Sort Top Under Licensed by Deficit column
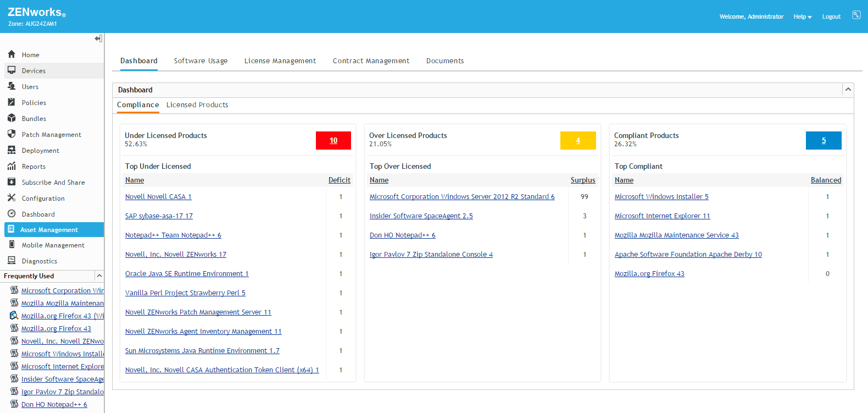Image resolution: width=868 pixels, height=413 pixels. tap(340, 180)
